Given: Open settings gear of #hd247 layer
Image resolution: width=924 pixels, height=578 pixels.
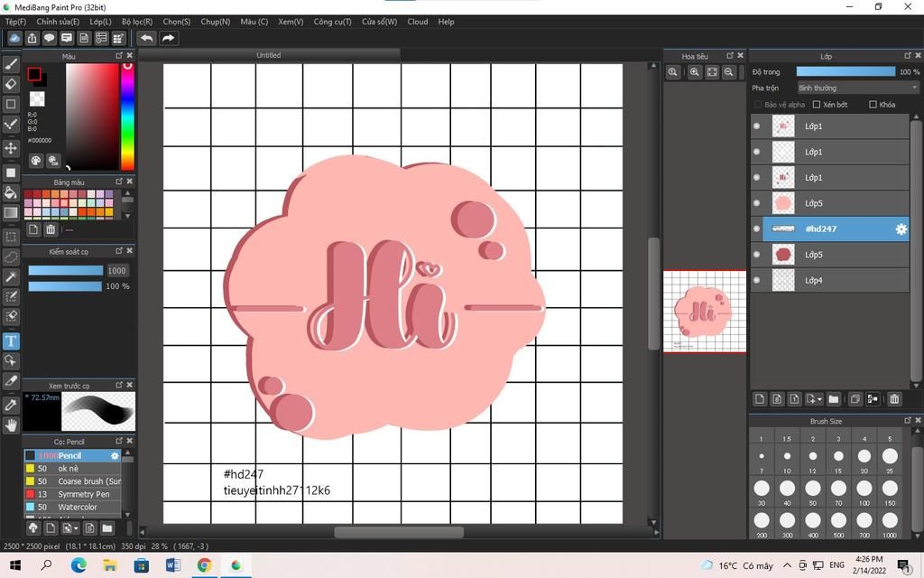Looking at the screenshot, I should pos(901,228).
